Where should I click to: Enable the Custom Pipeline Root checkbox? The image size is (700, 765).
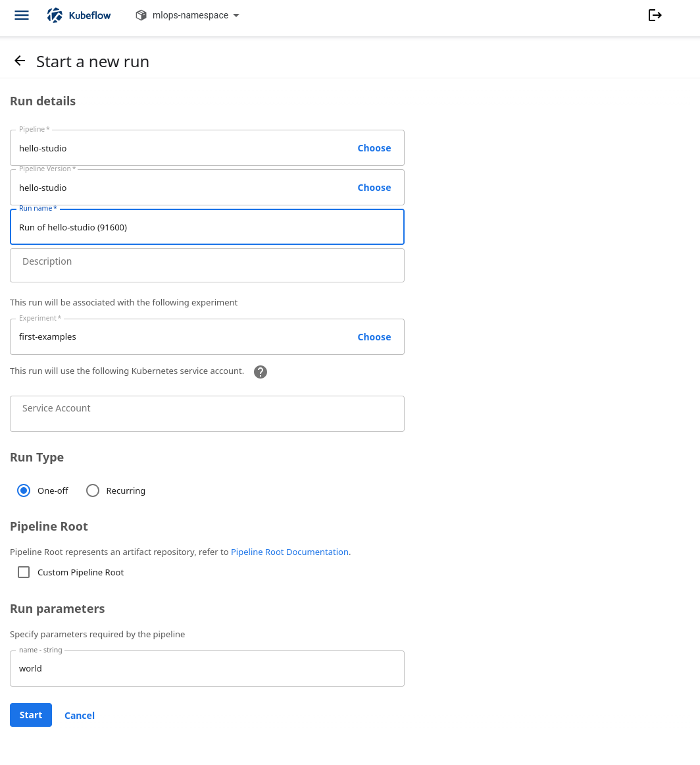(24, 572)
